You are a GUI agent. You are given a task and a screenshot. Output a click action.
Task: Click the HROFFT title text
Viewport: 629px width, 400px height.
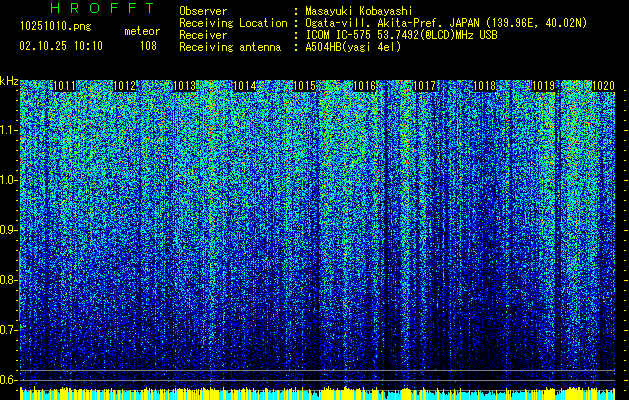(x=103, y=8)
